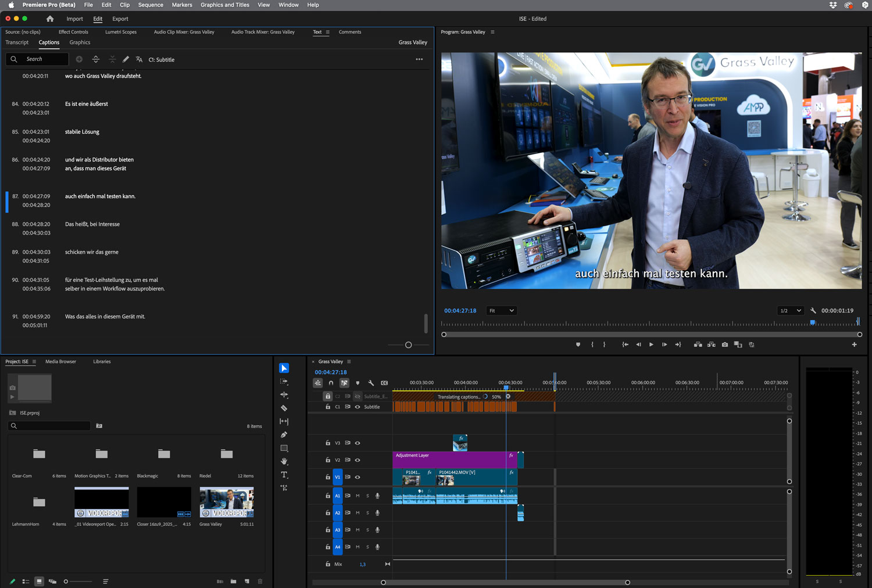The width and height of the screenshot is (872, 588).
Task: Click Go to In icon in Program monitor
Action: pyautogui.click(x=625, y=345)
